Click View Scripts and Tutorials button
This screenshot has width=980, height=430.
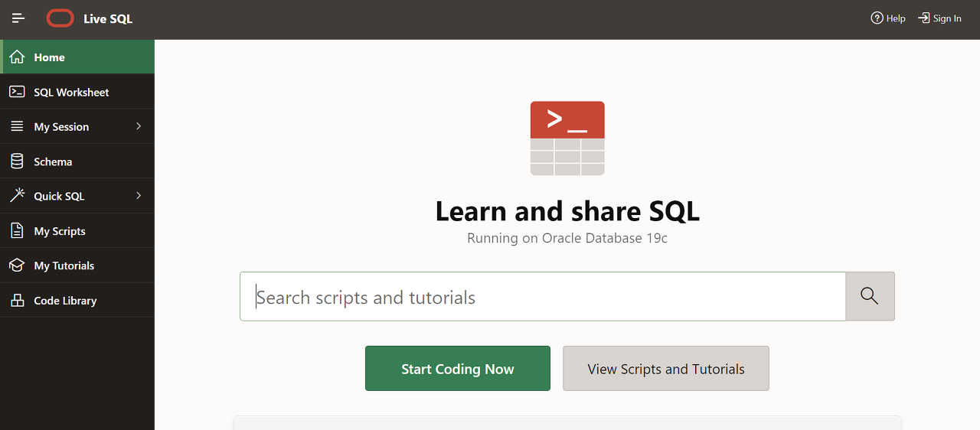666,369
